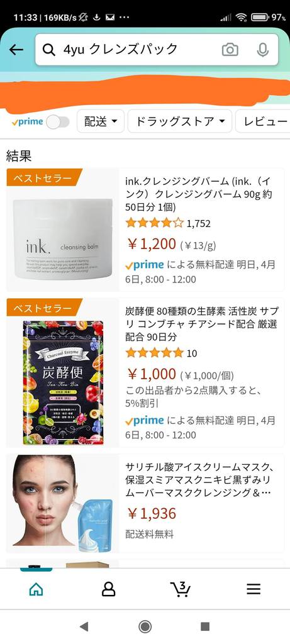Expand the 配送 filter dropdown
Viewport: 290px width, 644px height.
click(101, 121)
